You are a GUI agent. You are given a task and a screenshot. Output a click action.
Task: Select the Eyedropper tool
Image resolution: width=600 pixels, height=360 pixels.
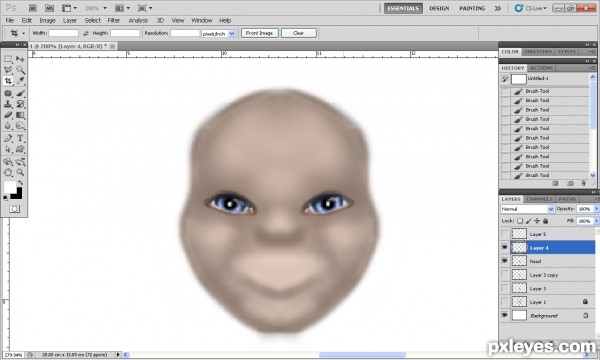(20, 81)
